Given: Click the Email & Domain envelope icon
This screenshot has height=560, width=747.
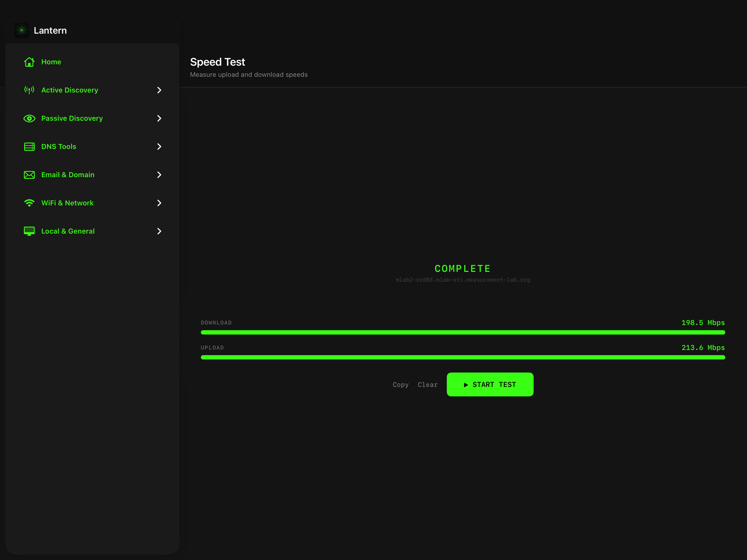Looking at the screenshot, I should (x=29, y=175).
